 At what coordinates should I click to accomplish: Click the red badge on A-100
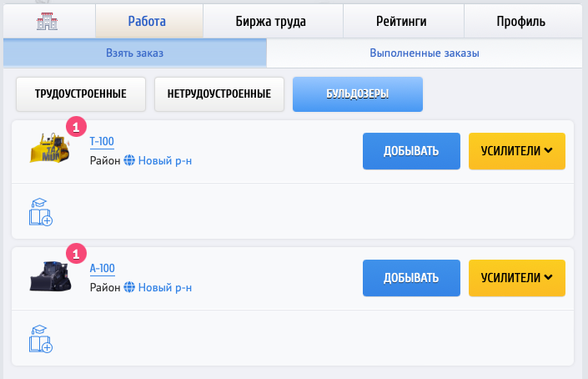coord(76,254)
